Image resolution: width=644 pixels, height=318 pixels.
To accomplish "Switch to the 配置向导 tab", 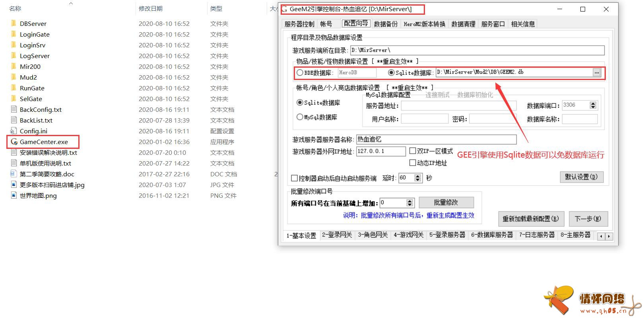I will pyautogui.click(x=356, y=23).
